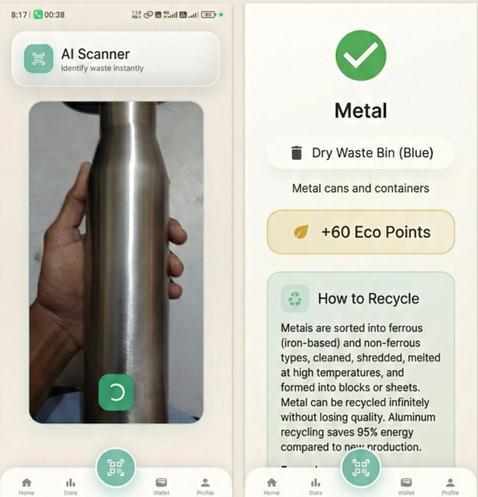Tap the trash bin icon
478x497 pixels.
click(x=296, y=153)
